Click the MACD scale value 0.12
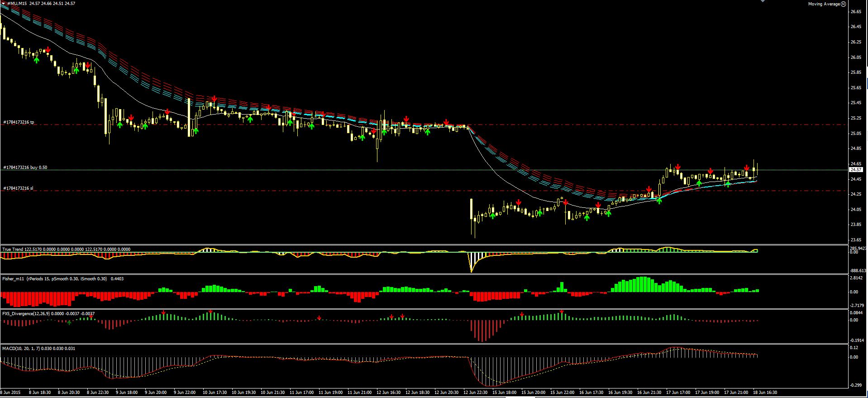868x398 pixels. (x=854, y=347)
